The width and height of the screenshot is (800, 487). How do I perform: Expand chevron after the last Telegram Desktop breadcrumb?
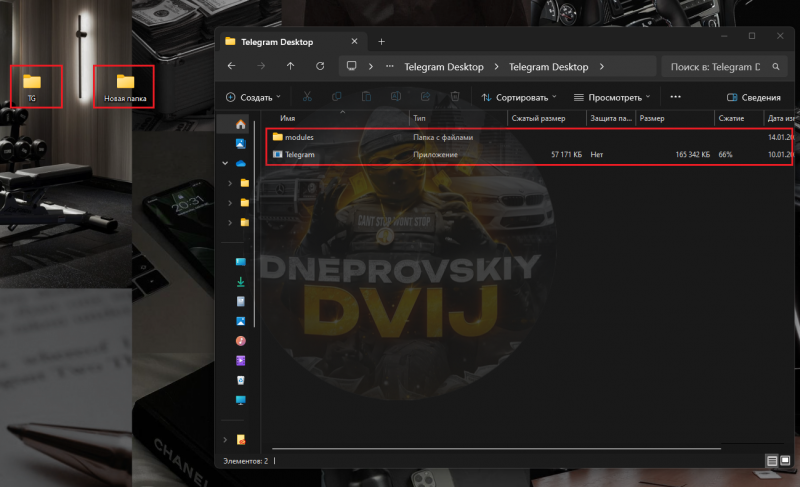coord(602,66)
